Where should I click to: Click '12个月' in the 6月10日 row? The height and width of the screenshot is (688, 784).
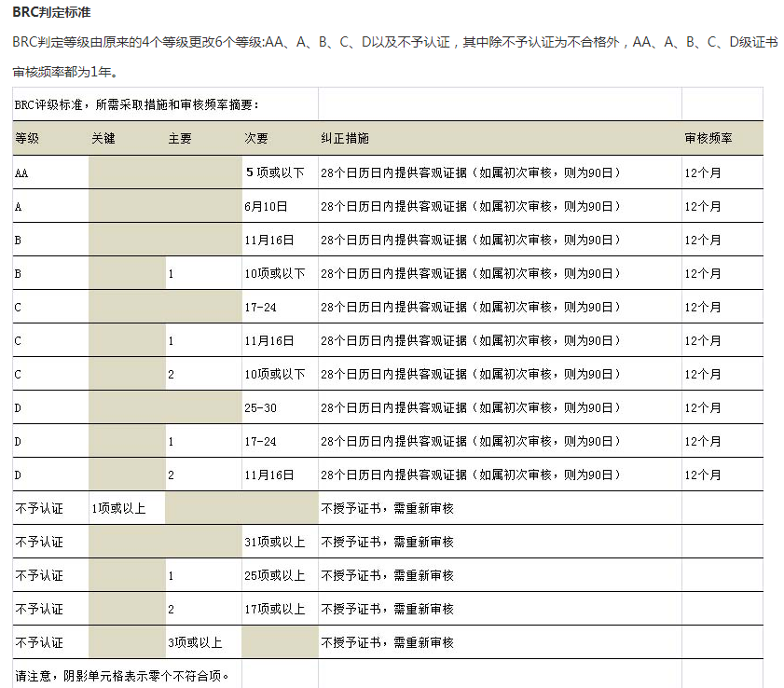click(x=703, y=207)
